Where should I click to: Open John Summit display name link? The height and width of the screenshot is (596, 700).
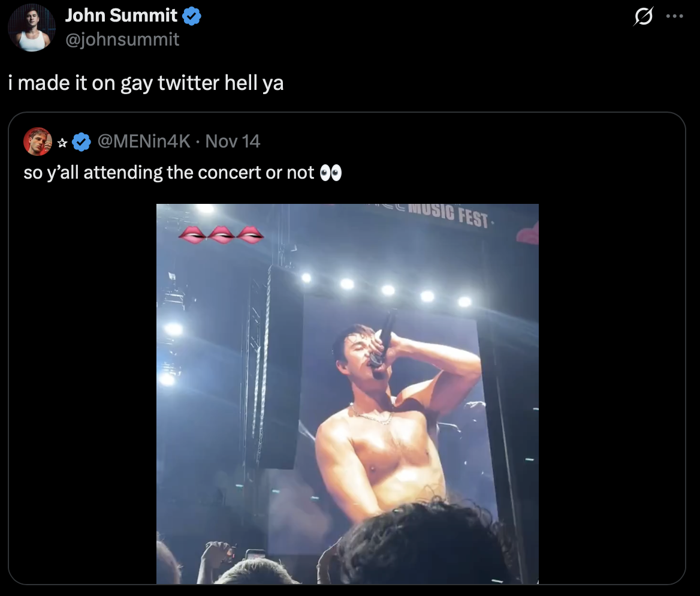(x=121, y=16)
